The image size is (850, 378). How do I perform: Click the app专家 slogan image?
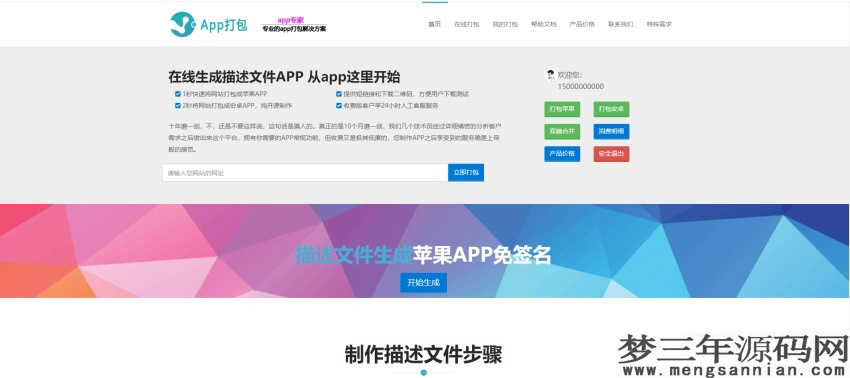point(294,25)
